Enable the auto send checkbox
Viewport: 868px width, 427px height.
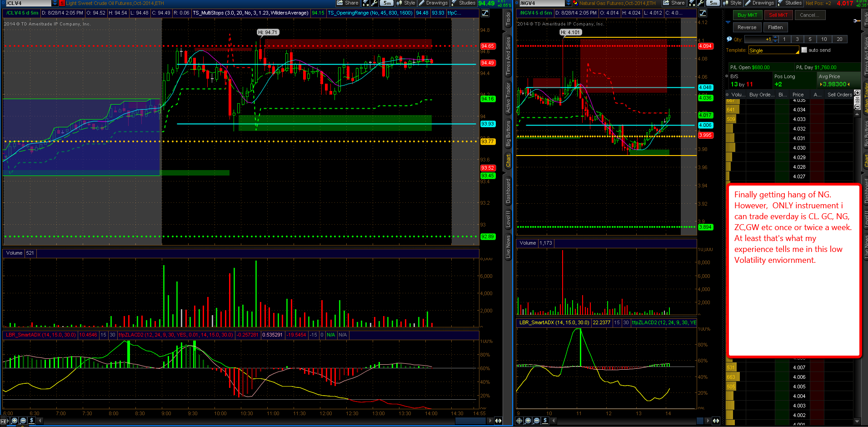[804, 50]
